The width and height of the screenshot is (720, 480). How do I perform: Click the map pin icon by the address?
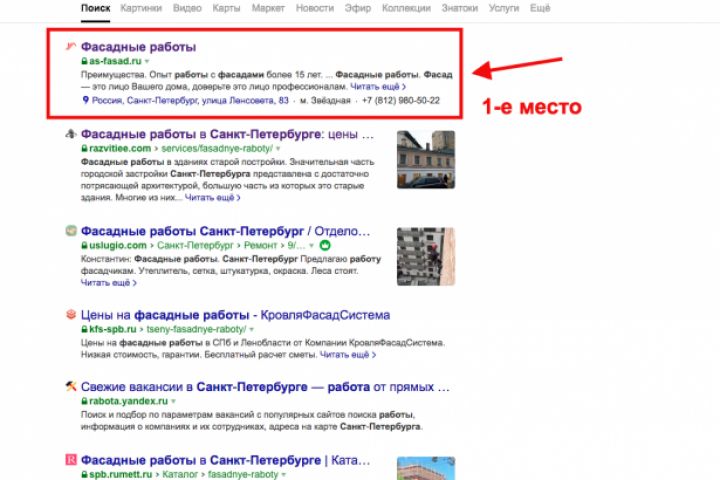85,100
